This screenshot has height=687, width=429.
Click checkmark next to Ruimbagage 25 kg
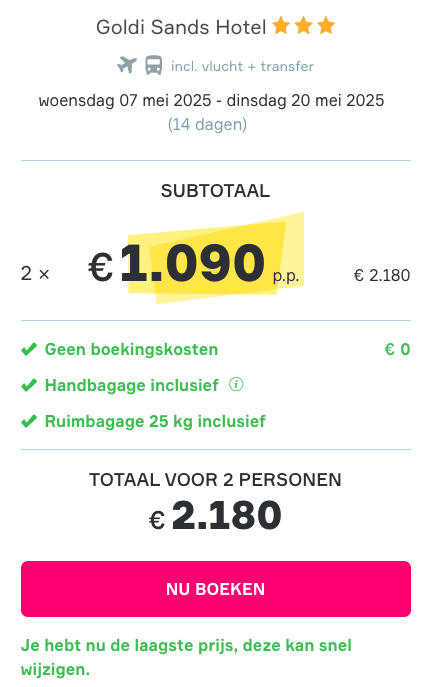tap(29, 421)
